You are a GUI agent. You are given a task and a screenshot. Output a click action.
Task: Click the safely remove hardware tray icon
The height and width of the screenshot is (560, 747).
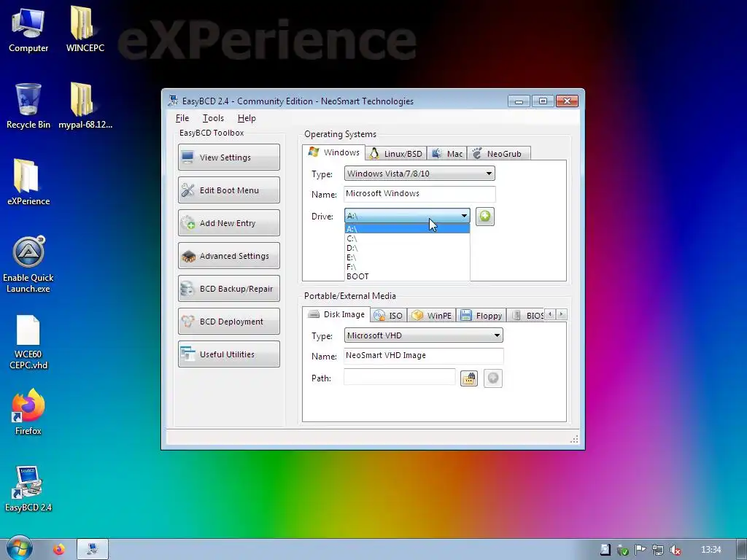coord(622,550)
